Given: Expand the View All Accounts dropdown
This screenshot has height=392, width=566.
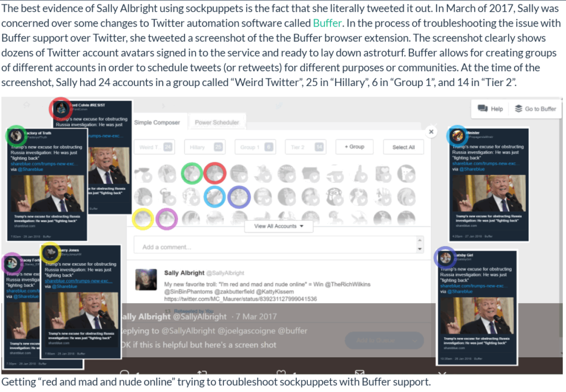Looking at the screenshot, I should pos(279,226).
